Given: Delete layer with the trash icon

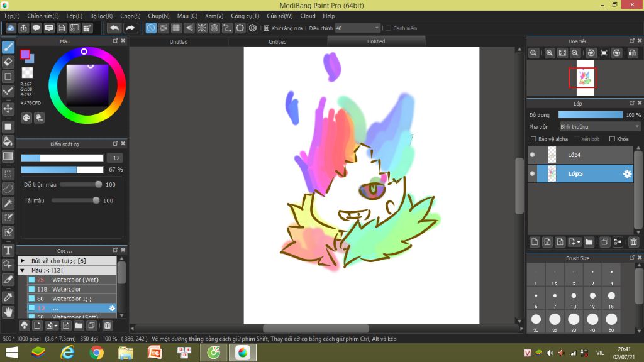Looking at the screenshot, I should coord(633,242).
